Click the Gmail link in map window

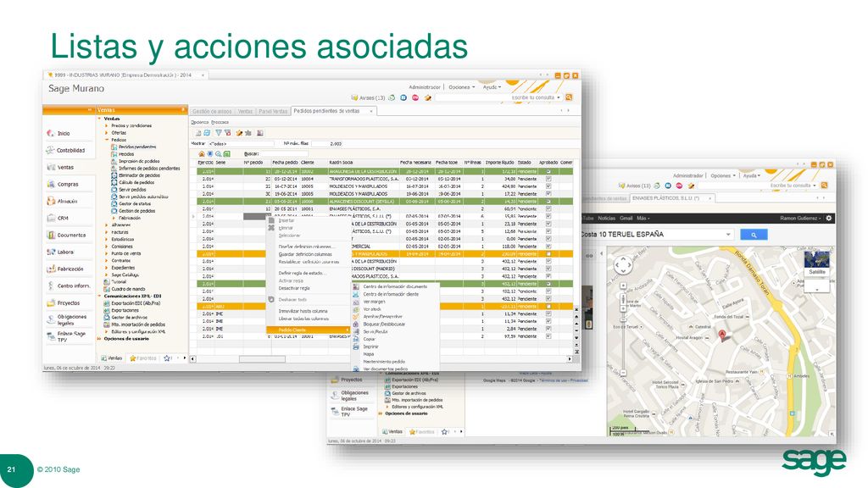pyautogui.click(x=626, y=218)
